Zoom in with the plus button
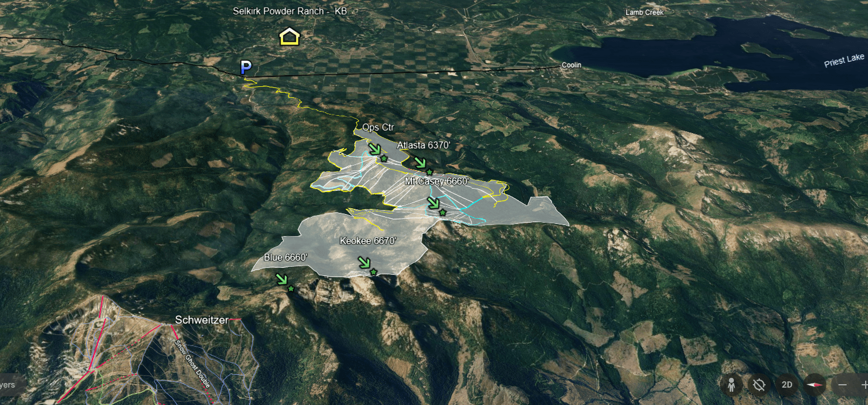868x405 pixels. [863, 385]
